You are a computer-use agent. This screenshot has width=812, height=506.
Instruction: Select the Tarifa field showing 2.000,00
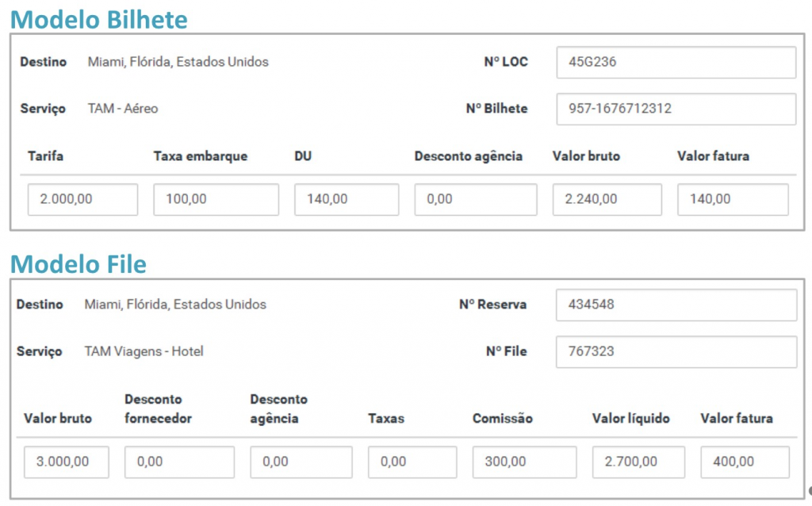click(82, 199)
